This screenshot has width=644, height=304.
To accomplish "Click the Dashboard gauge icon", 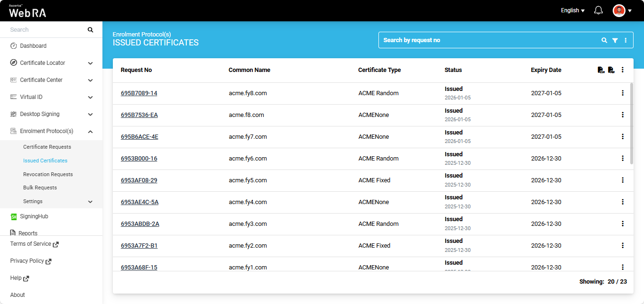I will (13, 46).
